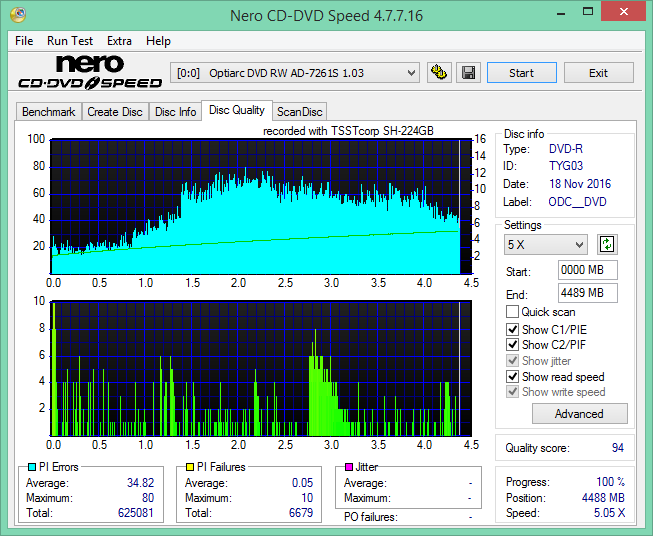
Task: Click the End position 4489 MB field
Action: tap(588, 293)
